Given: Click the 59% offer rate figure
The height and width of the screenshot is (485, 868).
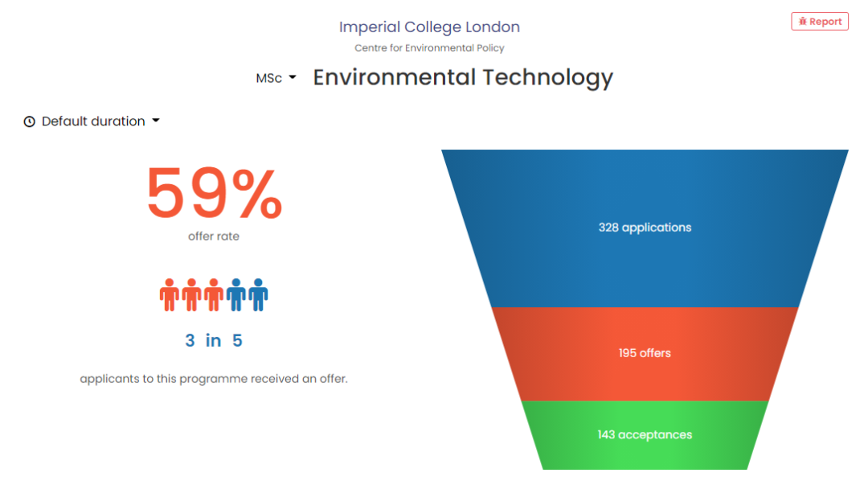Looking at the screenshot, I should [x=213, y=193].
